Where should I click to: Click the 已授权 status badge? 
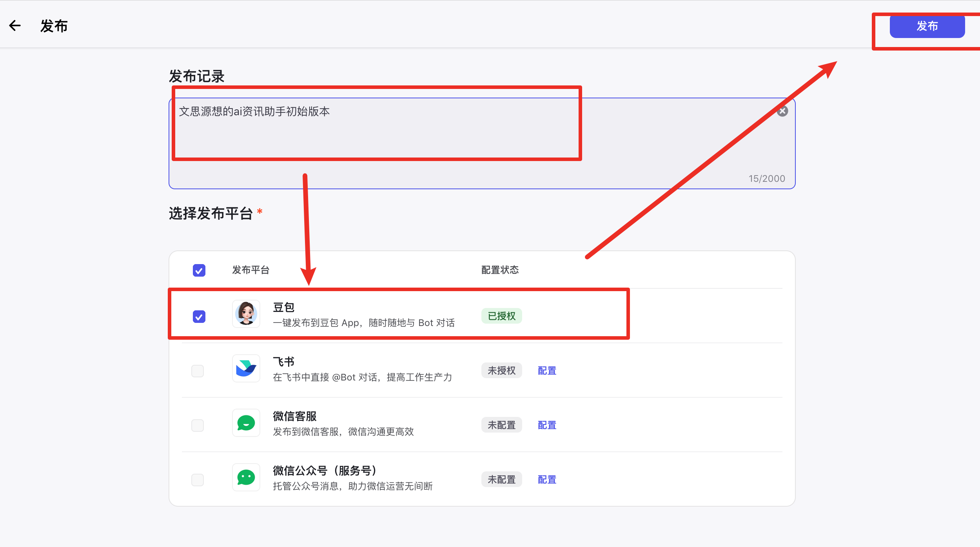(x=501, y=316)
